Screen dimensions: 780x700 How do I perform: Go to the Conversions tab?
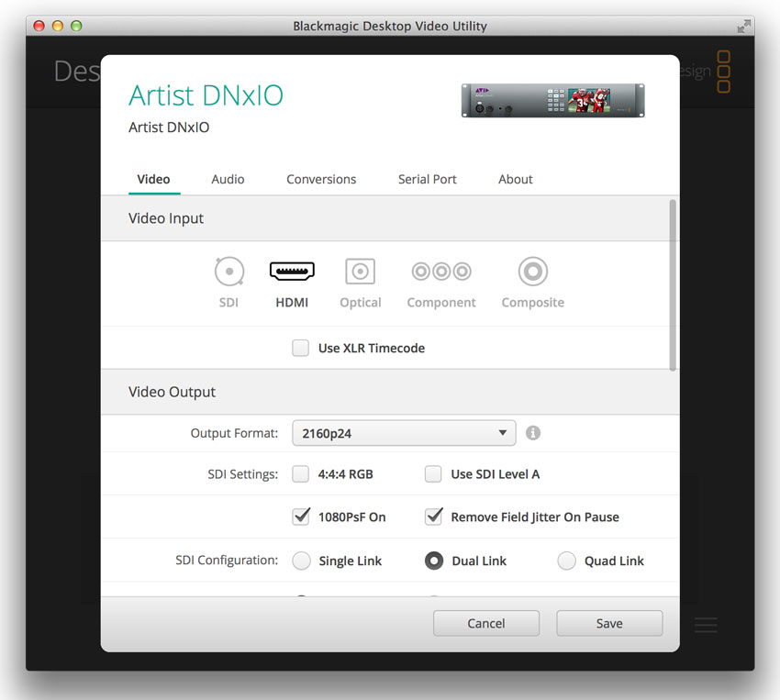coord(321,180)
